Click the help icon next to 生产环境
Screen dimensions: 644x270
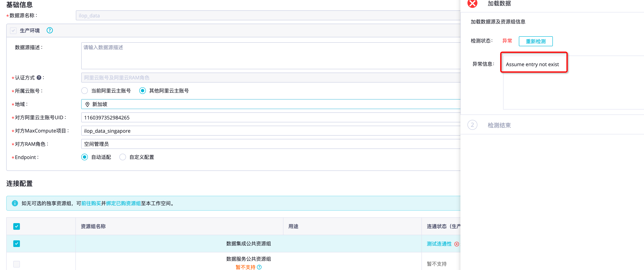point(50,30)
